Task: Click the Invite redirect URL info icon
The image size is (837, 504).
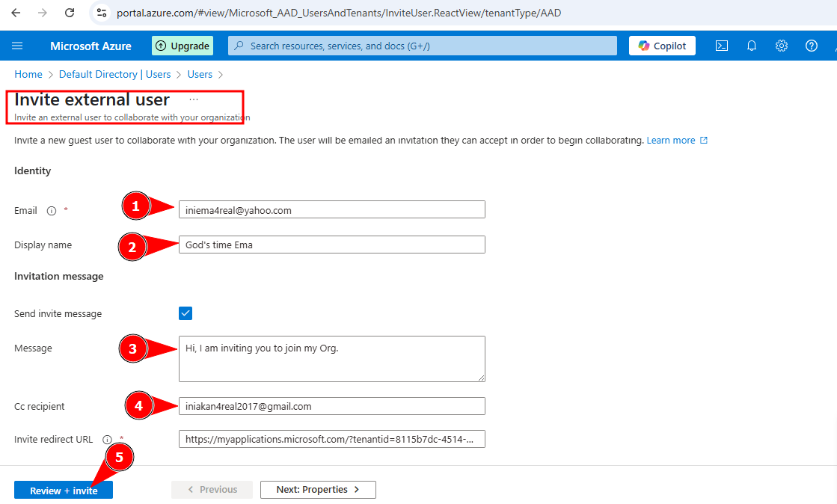Action: [107, 440]
